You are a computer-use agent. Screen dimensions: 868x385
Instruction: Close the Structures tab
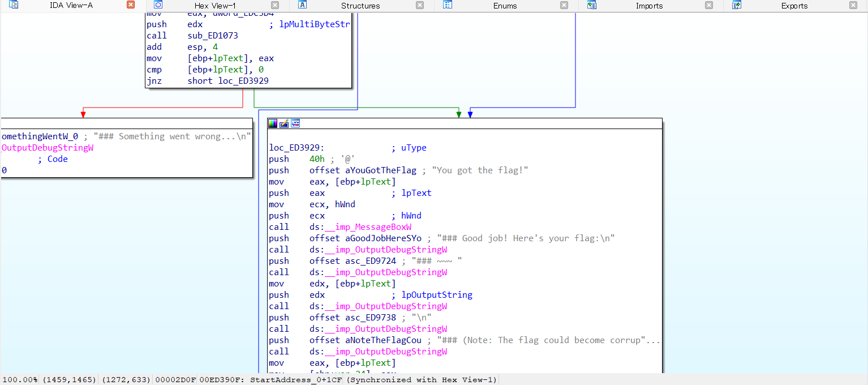[420, 5]
